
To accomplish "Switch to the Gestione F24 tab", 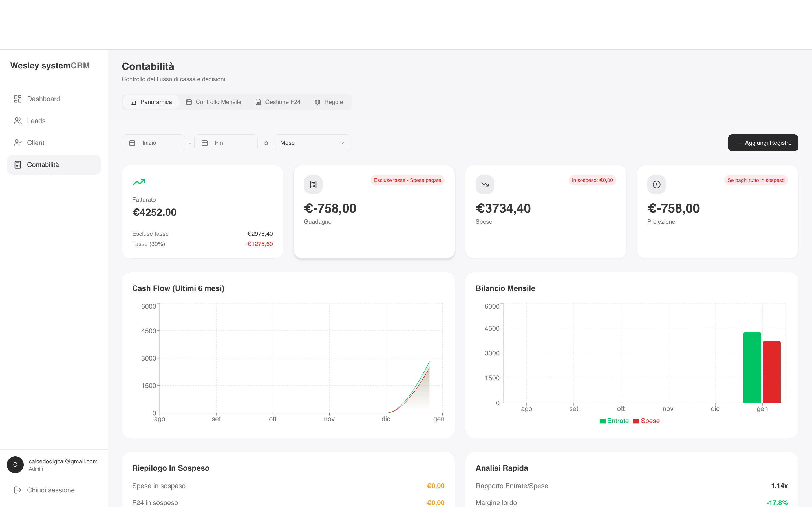I will coord(278,102).
